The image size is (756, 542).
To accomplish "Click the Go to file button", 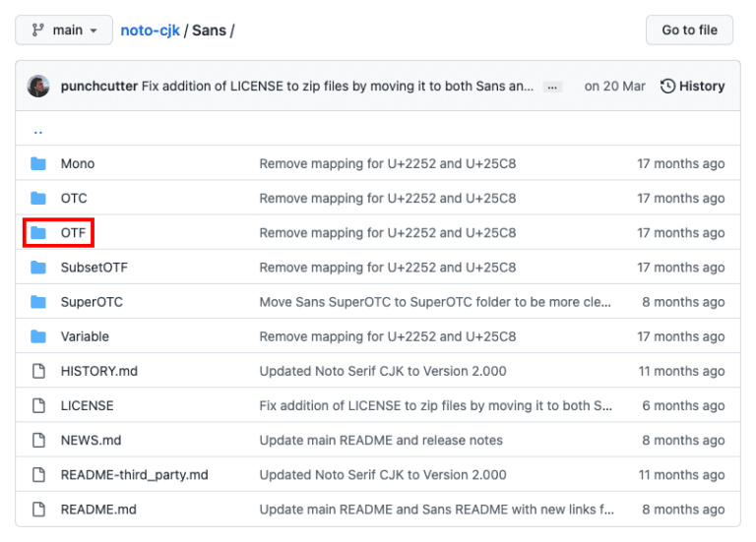I will pos(689,30).
